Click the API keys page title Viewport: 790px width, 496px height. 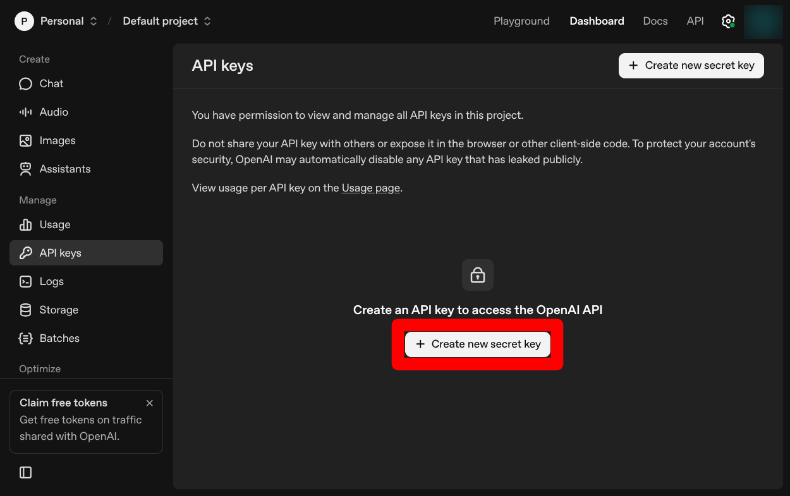[222, 66]
